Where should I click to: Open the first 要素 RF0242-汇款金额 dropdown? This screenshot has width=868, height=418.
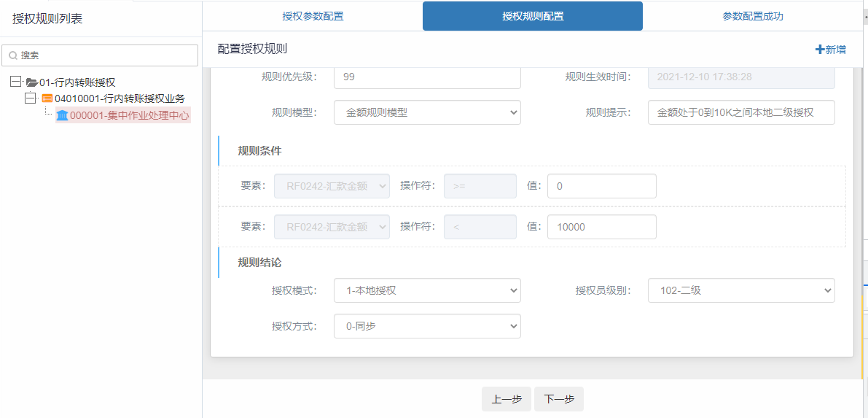[x=332, y=186]
